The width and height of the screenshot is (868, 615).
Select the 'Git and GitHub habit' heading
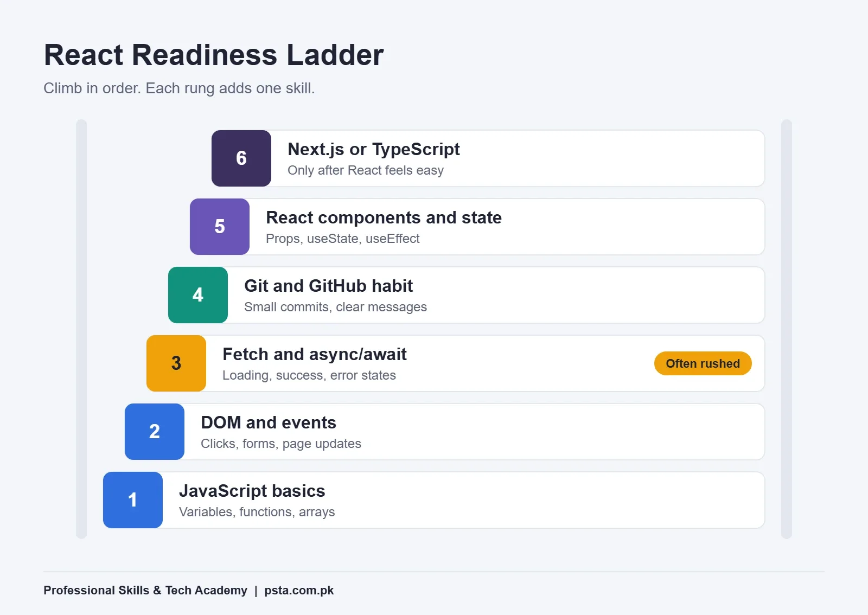pos(329,286)
